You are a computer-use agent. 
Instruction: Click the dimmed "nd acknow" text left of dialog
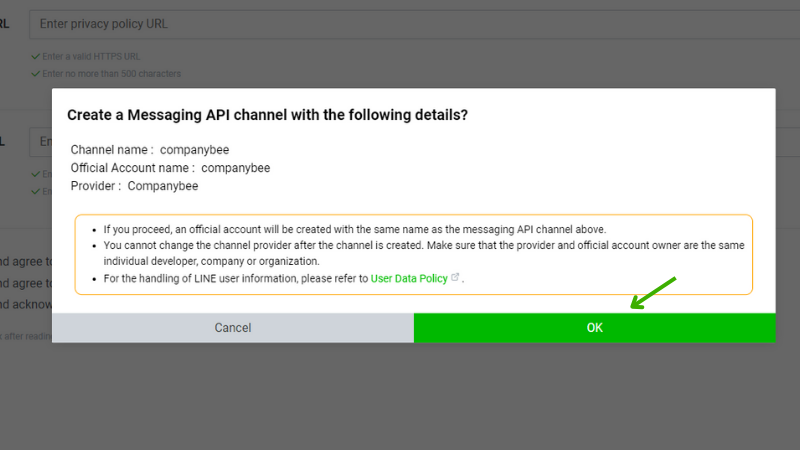(26, 305)
